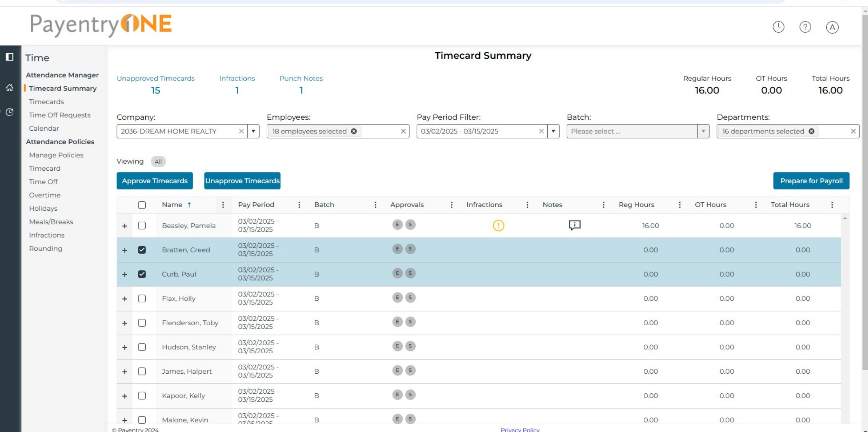Clear the Employees filter field

coord(403,131)
